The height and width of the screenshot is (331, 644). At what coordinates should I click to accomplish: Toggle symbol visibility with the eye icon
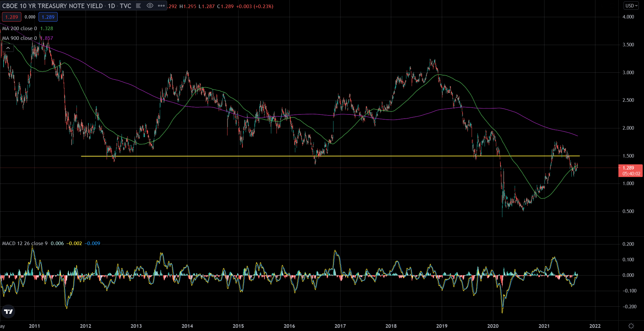click(x=150, y=6)
